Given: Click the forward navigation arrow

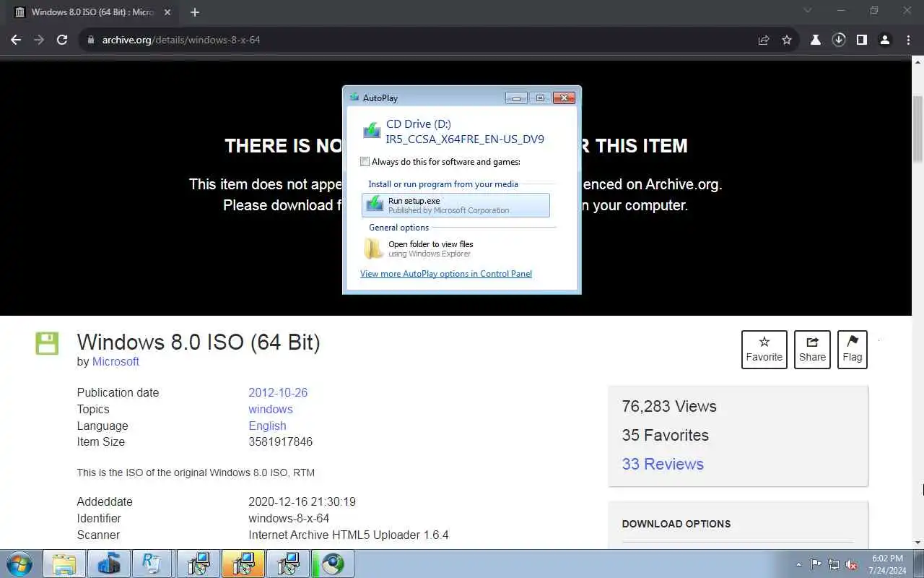Looking at the screenshot, I should pos(39,40).
